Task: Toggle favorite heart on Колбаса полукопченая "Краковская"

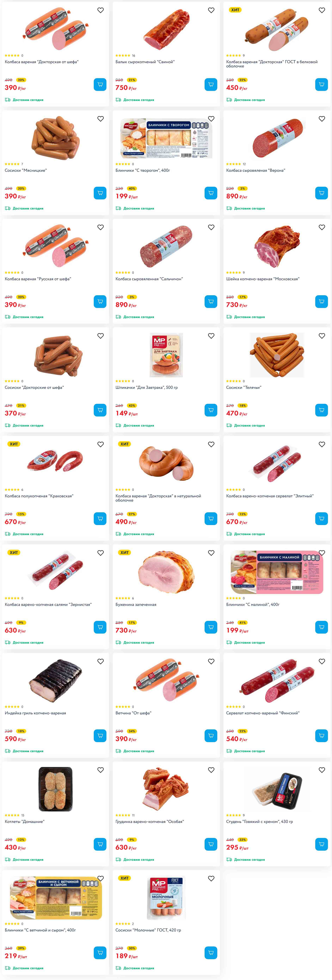Action: (101, 444)
